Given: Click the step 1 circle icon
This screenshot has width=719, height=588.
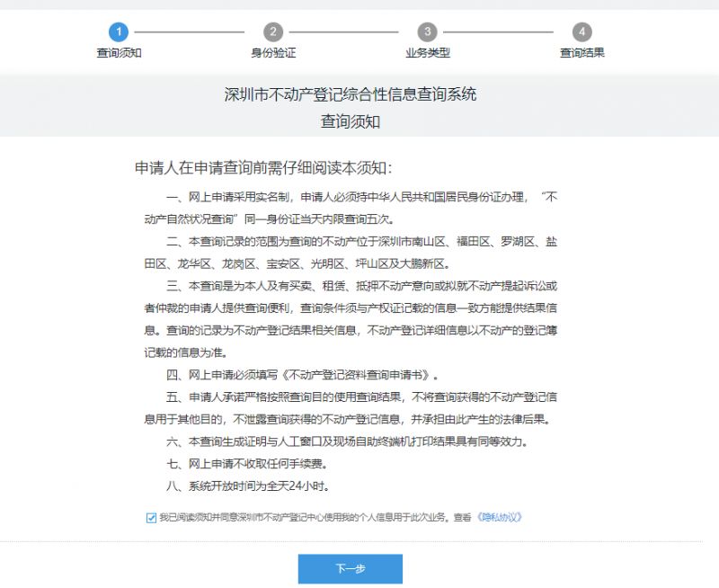Looking at the screenshot, I should [x=119, y=32].
